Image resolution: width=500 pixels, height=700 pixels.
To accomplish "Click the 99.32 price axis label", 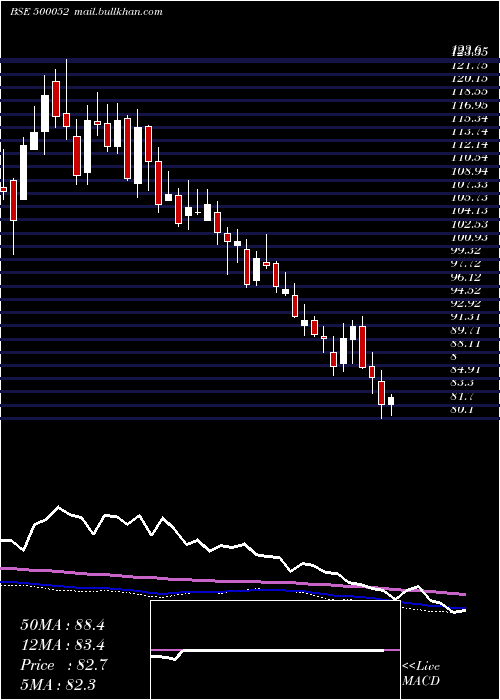I will pyautogui.click(x=468, y=251).
